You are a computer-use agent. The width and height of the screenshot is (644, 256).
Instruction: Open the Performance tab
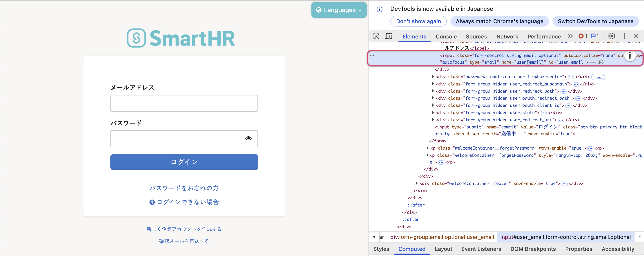pos(544,36)
